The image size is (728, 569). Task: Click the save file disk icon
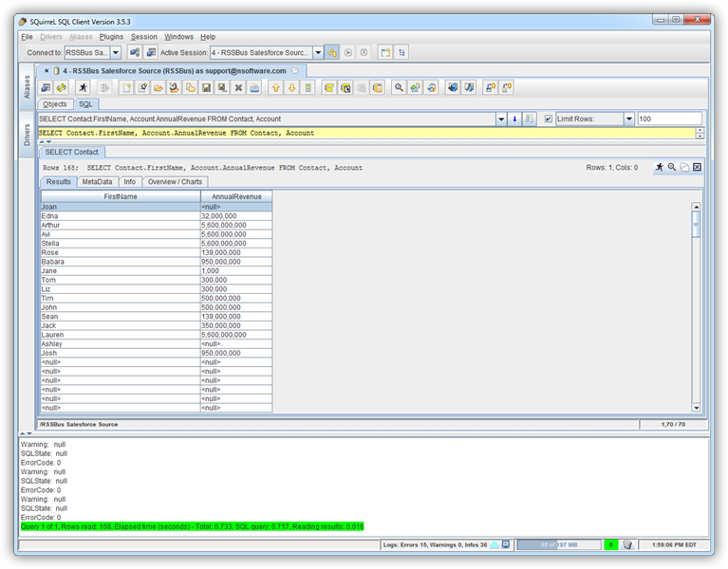pos(206,87)
